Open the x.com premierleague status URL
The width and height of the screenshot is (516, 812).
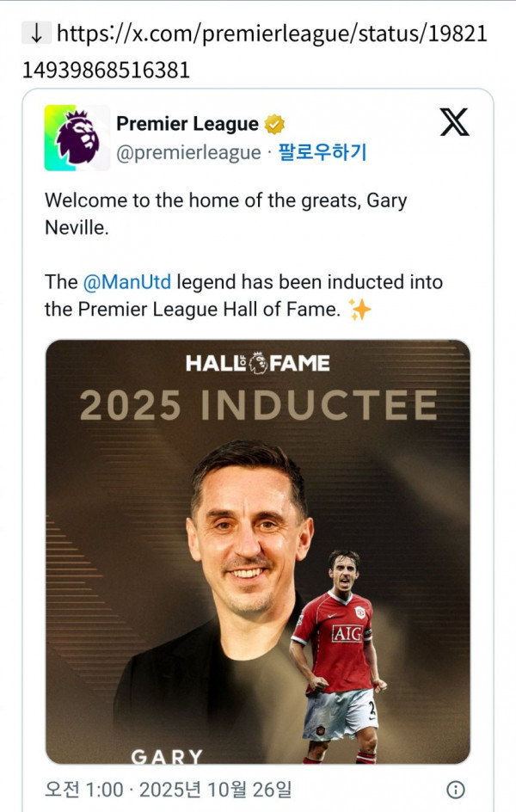click(x=258, y=52)
